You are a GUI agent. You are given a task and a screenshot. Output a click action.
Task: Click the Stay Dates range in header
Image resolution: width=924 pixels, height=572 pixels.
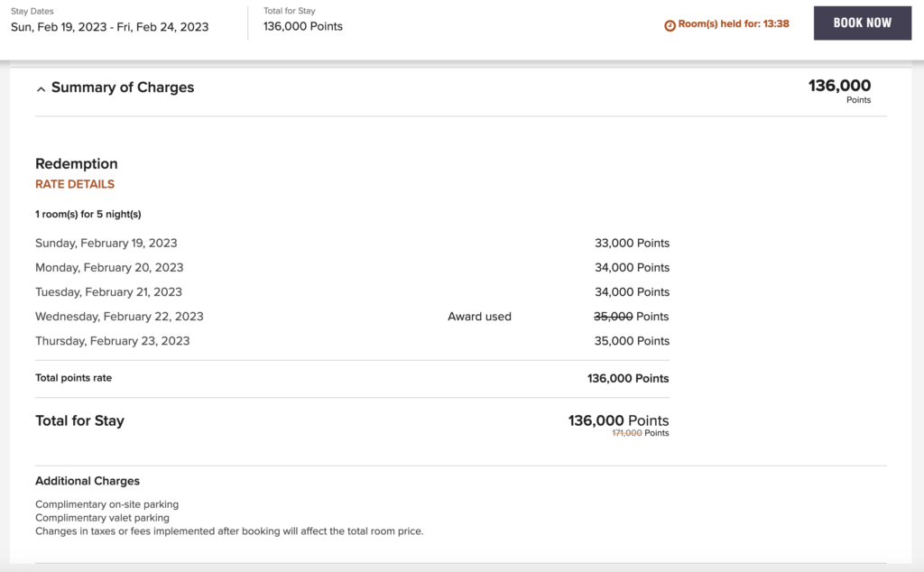click(x=109, y=27)
